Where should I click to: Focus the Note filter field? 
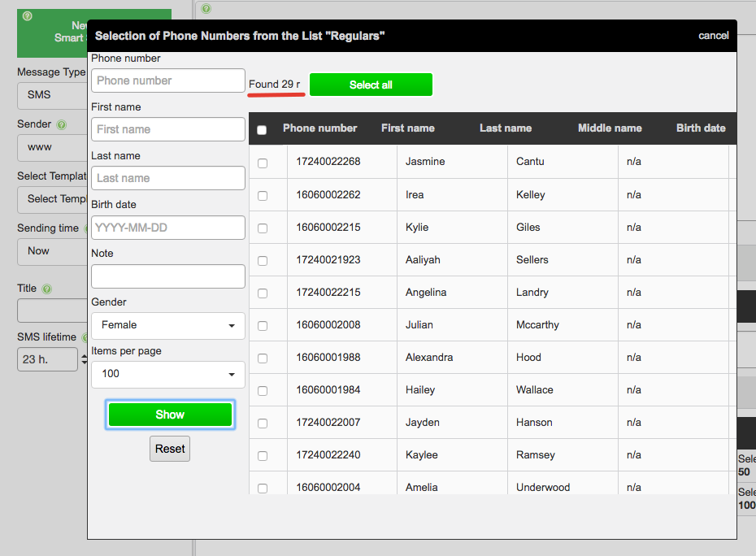click(167, 276)
